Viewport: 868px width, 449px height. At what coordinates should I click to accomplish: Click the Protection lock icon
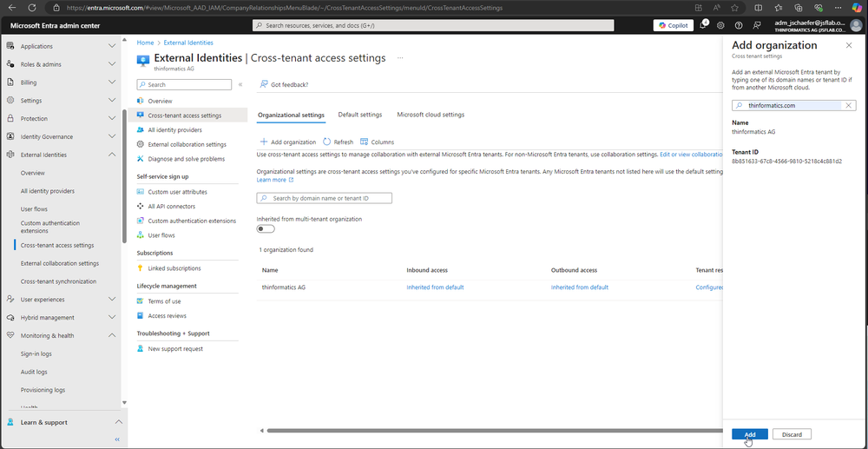10,118
